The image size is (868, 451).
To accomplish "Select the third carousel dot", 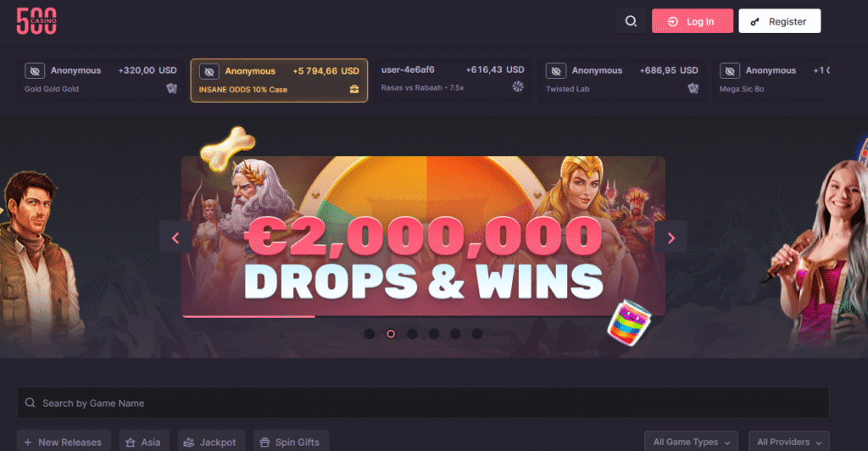I will click(x=413, y=334).
